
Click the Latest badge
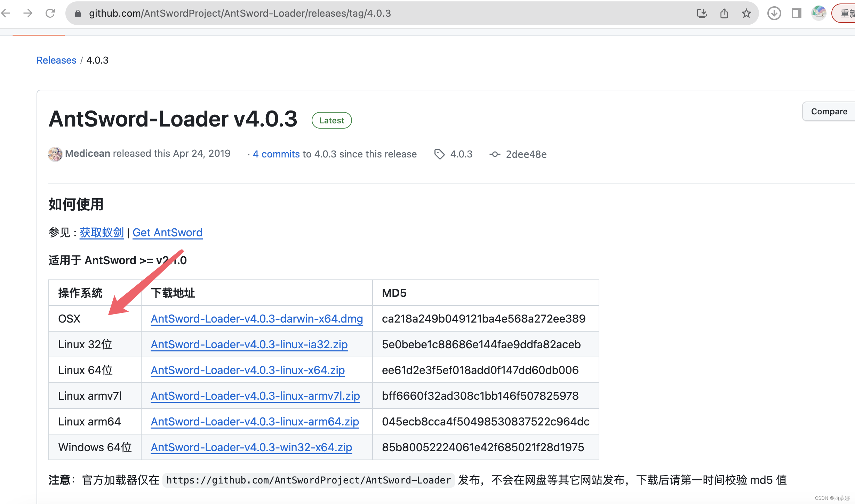tap(331, 120)
